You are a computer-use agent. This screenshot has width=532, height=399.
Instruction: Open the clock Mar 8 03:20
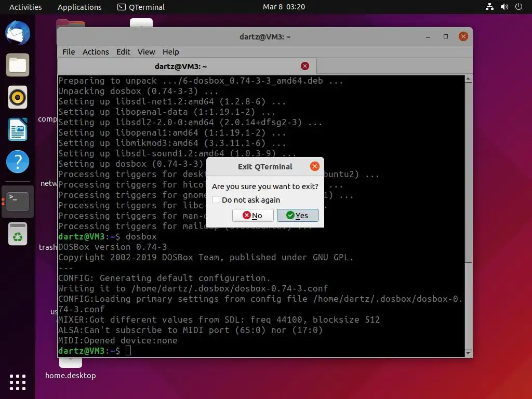(284, 7)
